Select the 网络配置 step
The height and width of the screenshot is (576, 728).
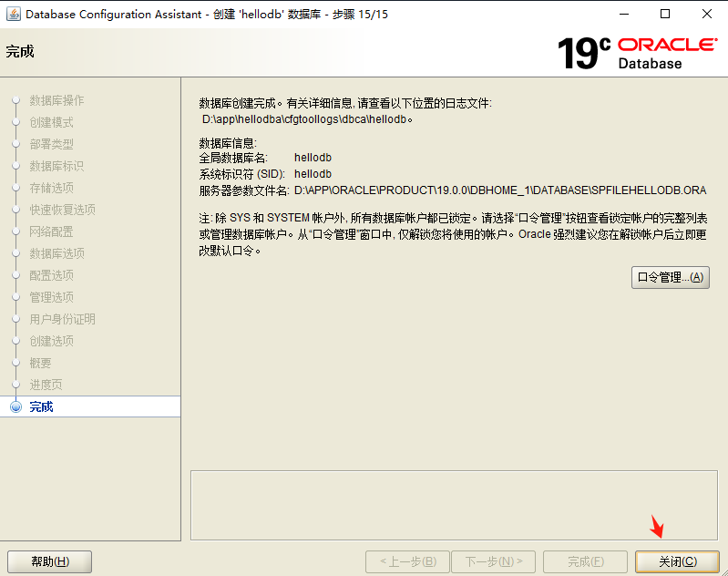[x=51, y=231]
